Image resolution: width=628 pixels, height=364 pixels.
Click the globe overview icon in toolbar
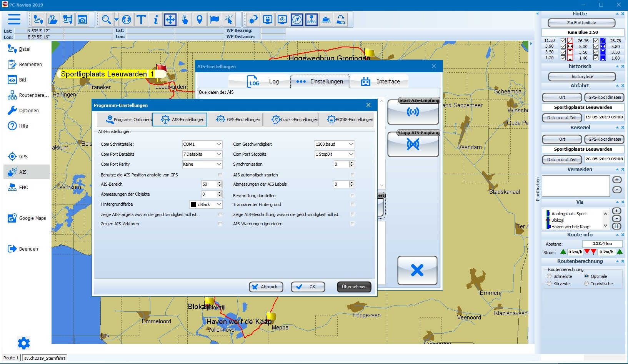coord(127,19)
